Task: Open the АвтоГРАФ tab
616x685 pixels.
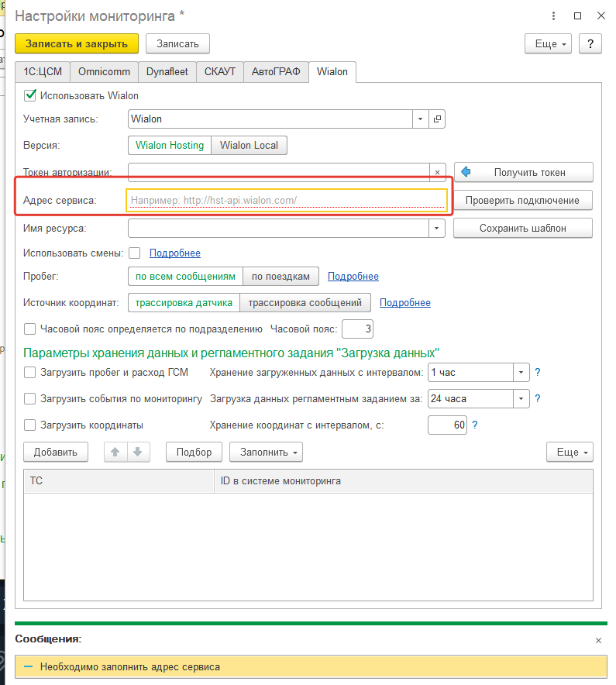Action: click(276, 72)
